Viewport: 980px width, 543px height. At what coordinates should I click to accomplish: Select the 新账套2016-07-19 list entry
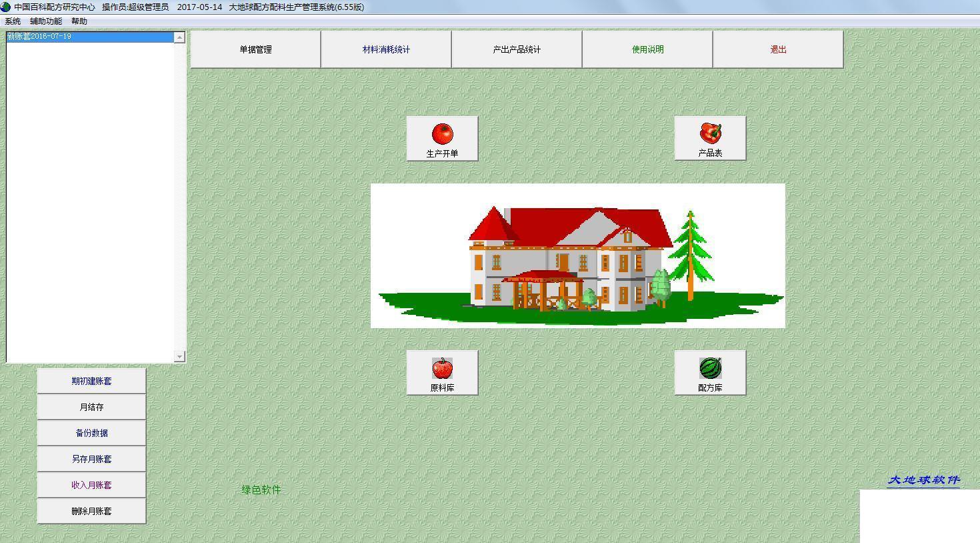click(90, 37)
